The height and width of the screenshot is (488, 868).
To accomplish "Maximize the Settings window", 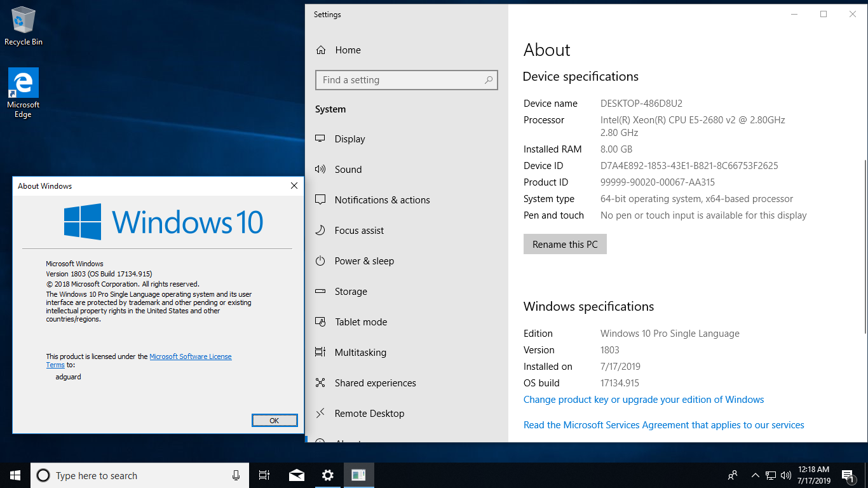I will 824,14.
